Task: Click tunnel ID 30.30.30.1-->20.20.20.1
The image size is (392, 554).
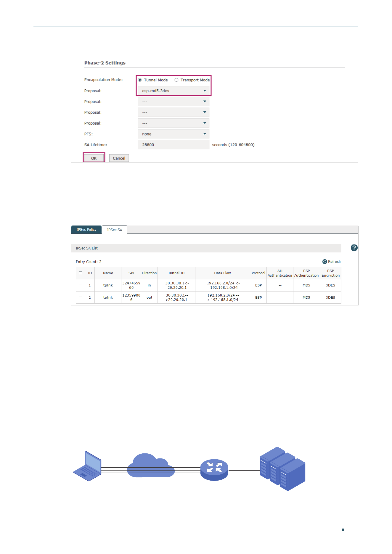Action: point(177,297)
